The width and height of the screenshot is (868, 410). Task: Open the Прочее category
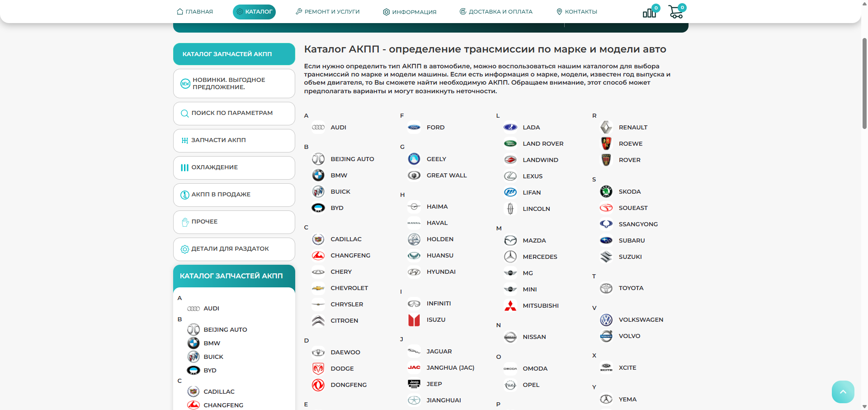click(234, 222)
